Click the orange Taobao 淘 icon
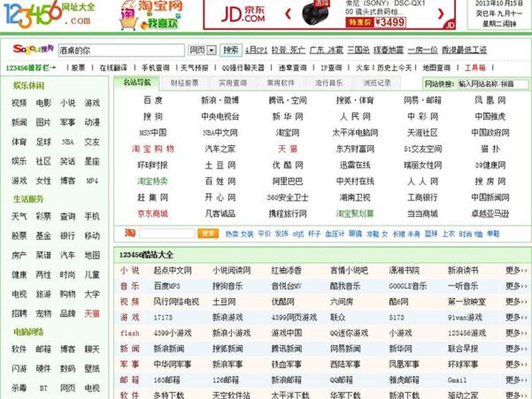 130,233
